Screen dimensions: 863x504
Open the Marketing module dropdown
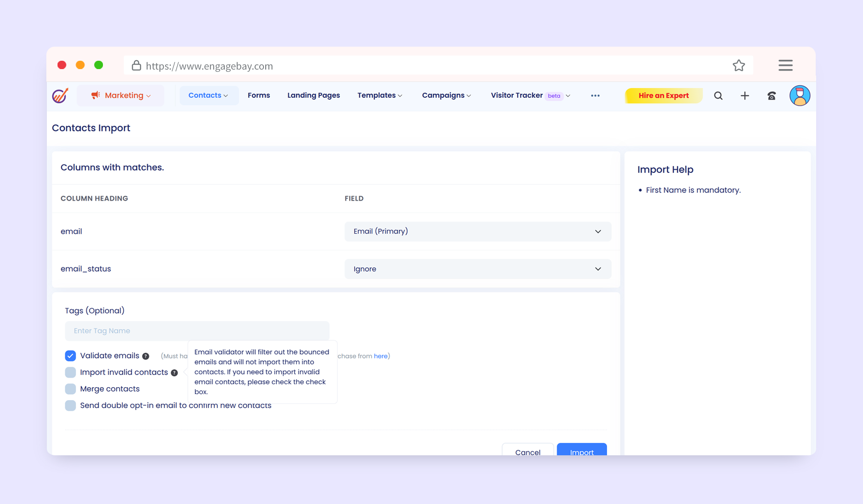121,96
